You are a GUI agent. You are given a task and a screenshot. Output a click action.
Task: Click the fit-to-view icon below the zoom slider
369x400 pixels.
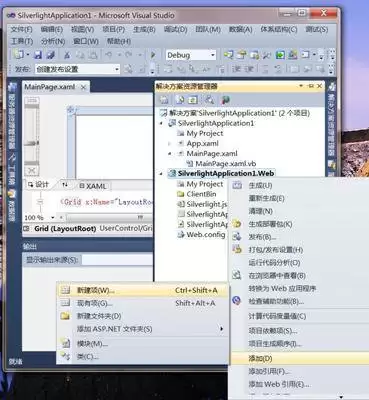pyautogui.click(x=32, y=171)
